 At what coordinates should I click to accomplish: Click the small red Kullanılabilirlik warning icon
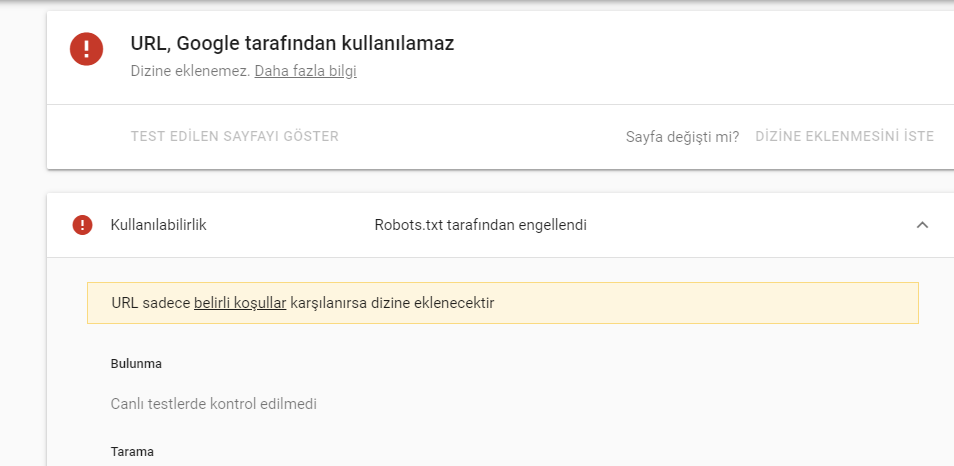[82, 225]
